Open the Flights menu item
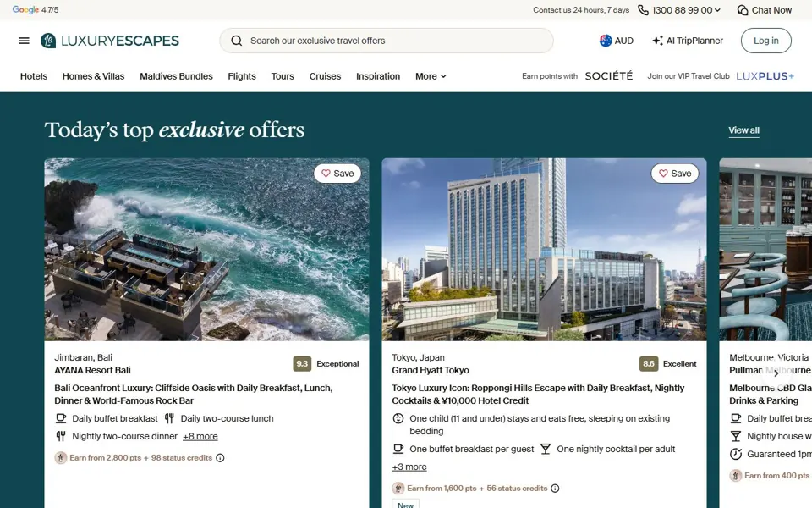Image resolution: width=812 pixels, height=508 pixels. point(242,76)
